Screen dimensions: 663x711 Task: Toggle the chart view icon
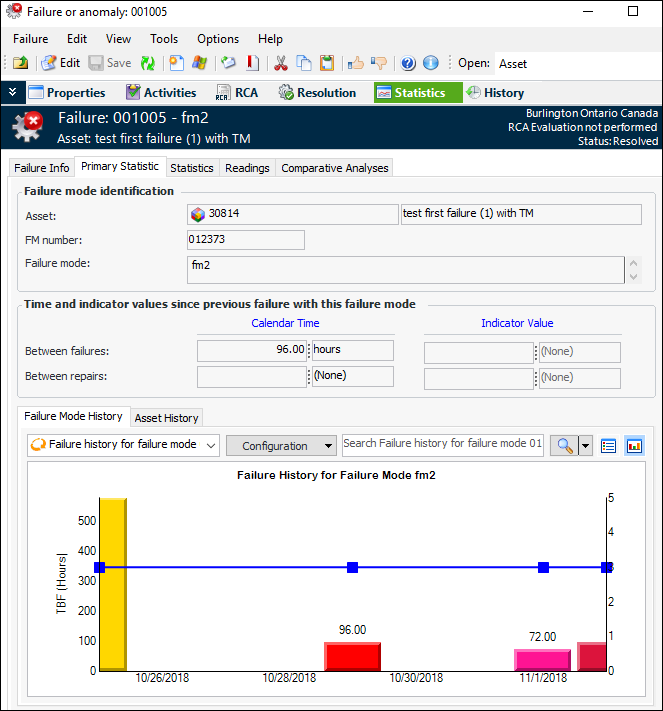point(634,445)
